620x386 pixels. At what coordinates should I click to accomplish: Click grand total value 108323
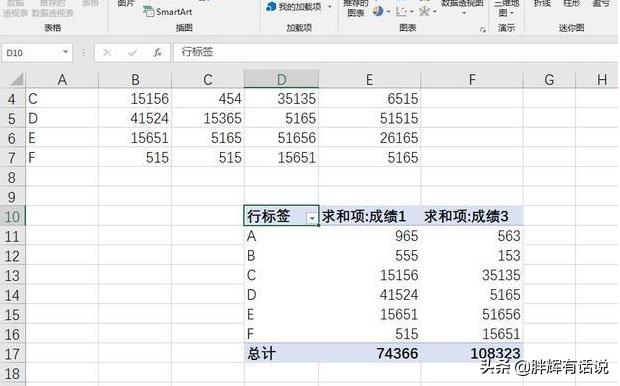472,353
